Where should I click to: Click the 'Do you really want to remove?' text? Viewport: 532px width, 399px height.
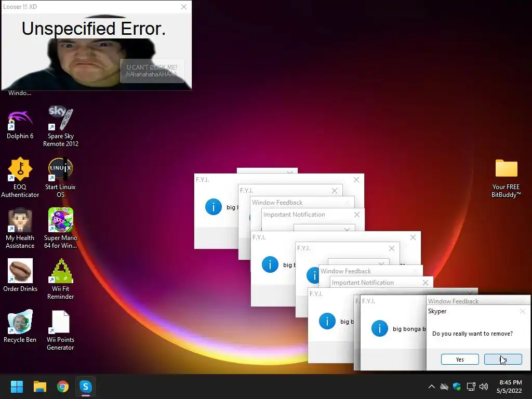(472, 334)
